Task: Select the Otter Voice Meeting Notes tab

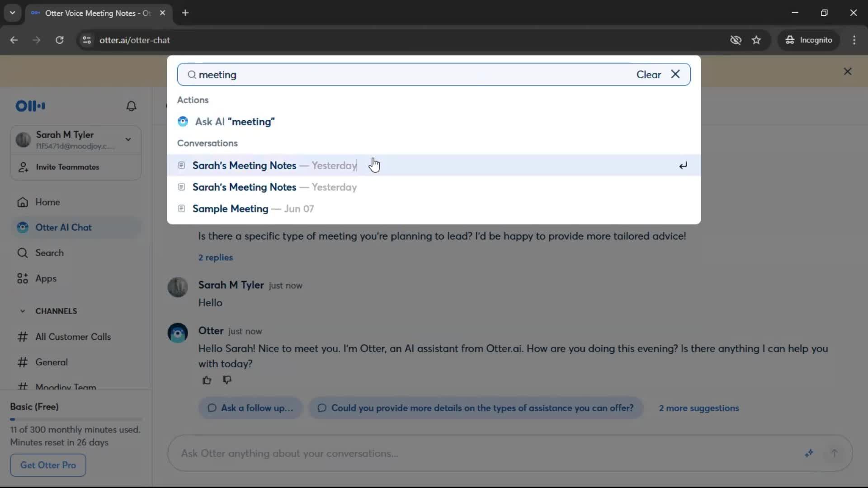Action: pos(99,13)
